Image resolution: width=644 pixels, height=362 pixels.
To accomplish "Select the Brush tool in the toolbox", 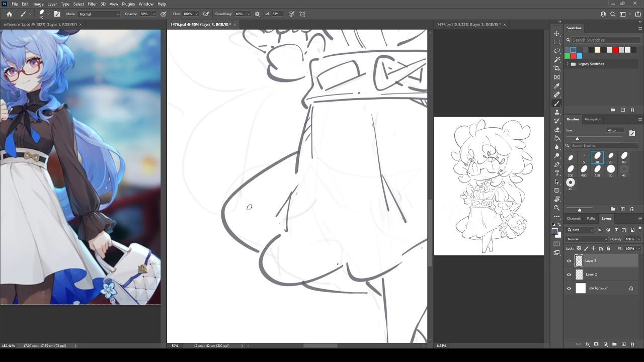I will (556, 103).
